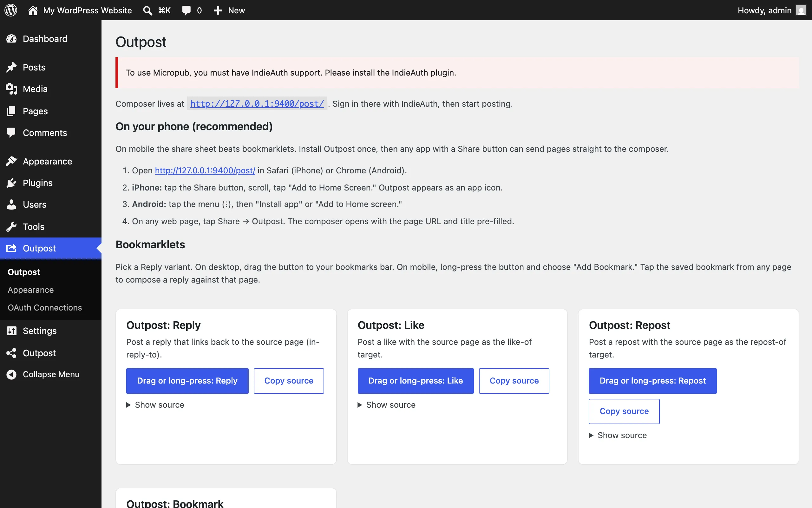Click Copy source in the Reply card
The image size is (812, 508).
[289, 381]
